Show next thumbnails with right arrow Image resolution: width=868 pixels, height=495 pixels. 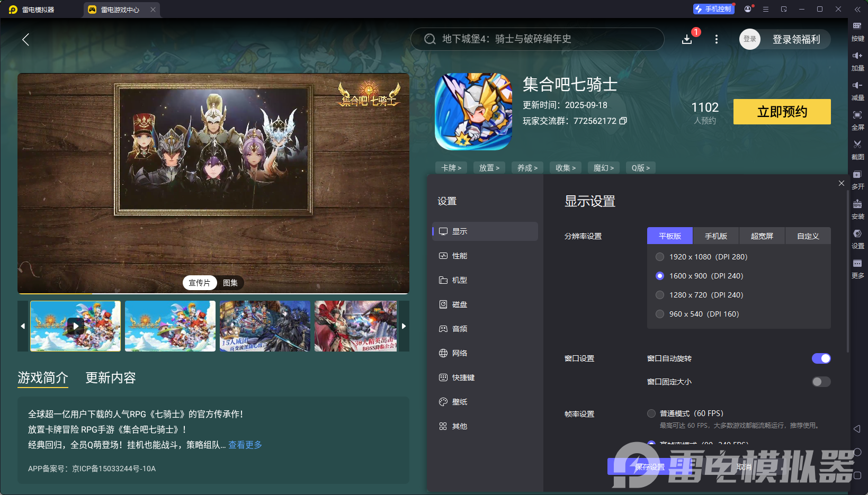coord(404,326)
